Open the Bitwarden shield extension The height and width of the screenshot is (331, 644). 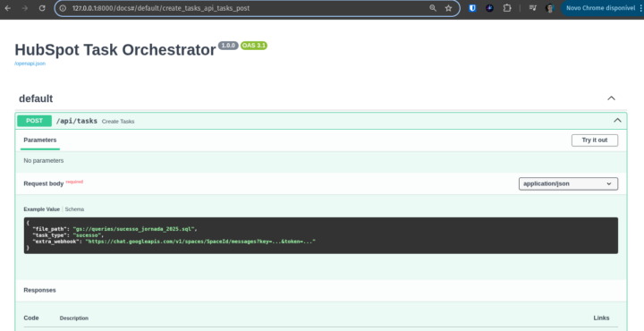(x=472, y=8)
